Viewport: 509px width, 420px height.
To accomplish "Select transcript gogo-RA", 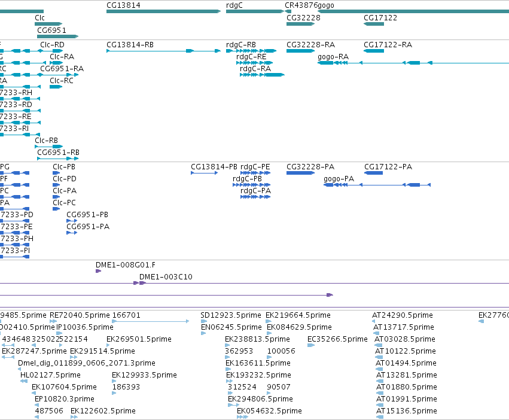I will point(413,63).
